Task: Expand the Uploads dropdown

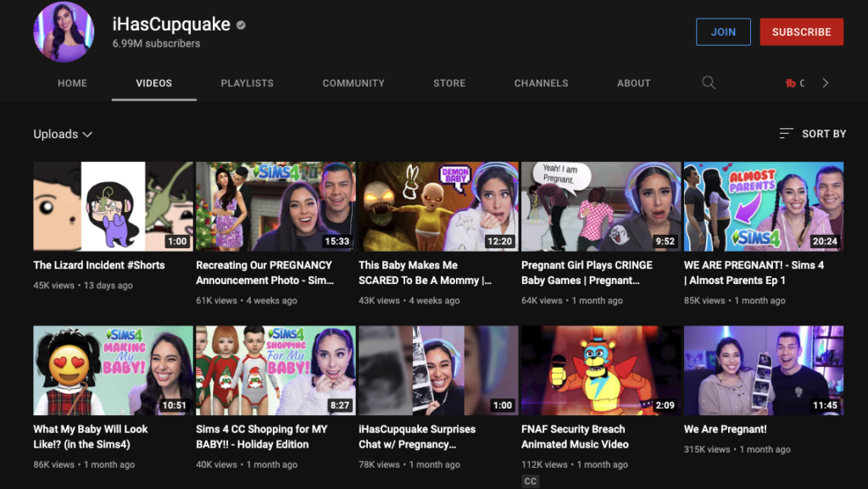Action: [63, 134]
